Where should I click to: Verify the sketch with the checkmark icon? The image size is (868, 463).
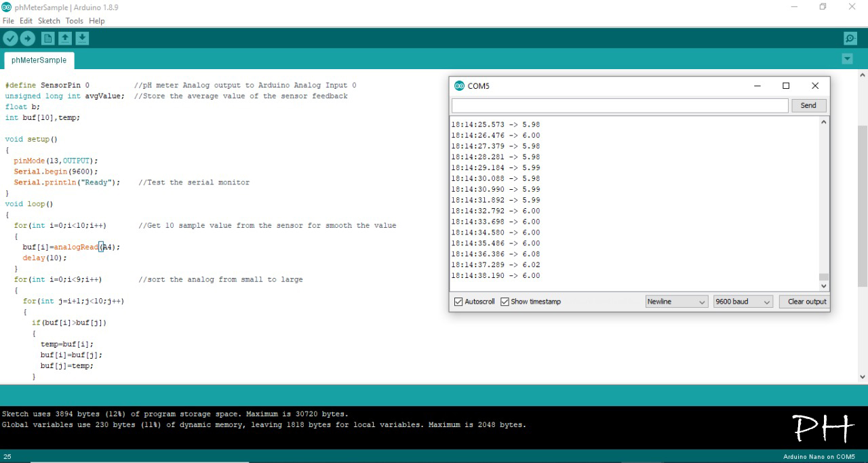pos(9,38)
